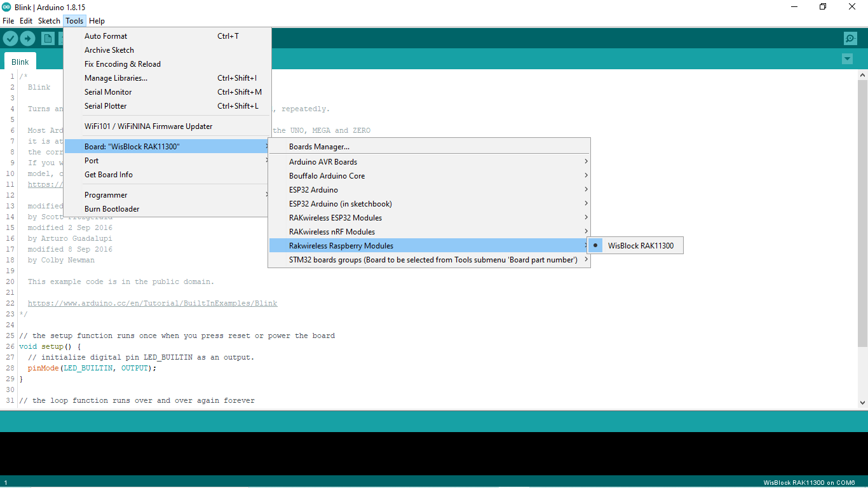Click the Arduino logo in title bar

(6, 6)
